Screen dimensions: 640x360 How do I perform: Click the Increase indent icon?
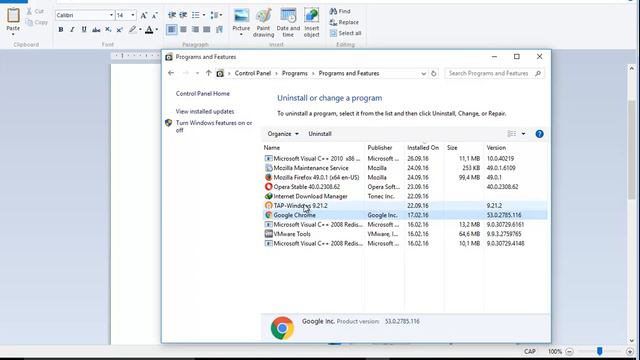tap(183, 15)
